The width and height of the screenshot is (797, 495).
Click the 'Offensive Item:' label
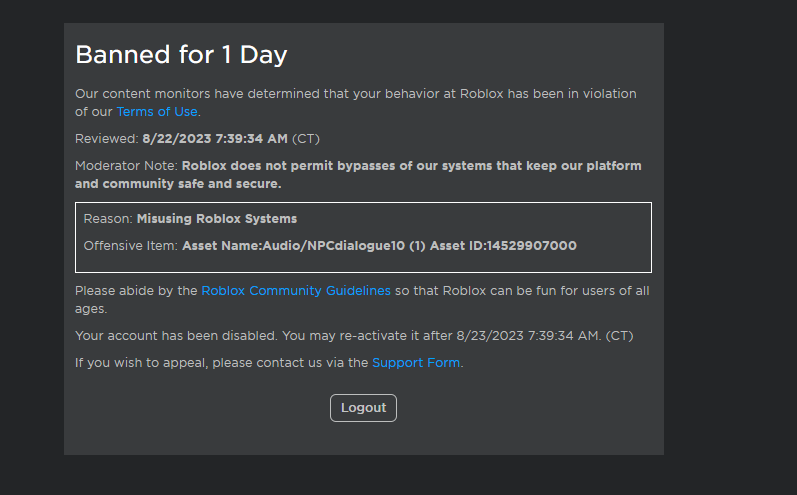[131, 246]
